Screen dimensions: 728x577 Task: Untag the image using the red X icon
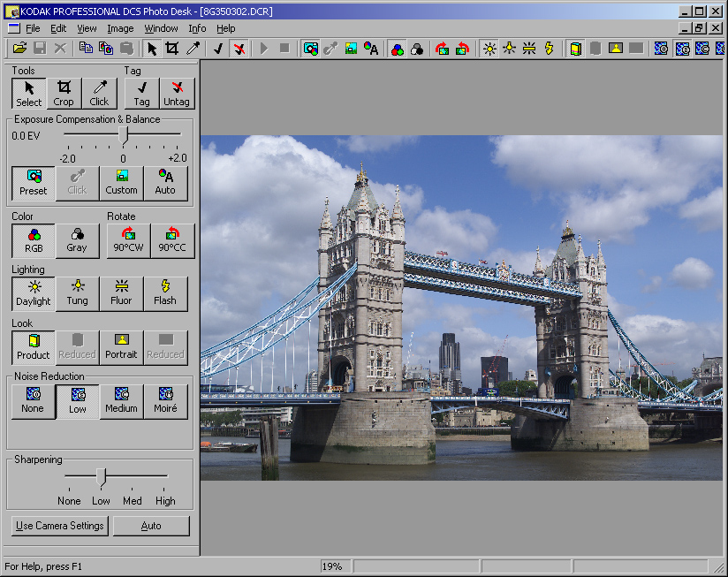point(239,49)
